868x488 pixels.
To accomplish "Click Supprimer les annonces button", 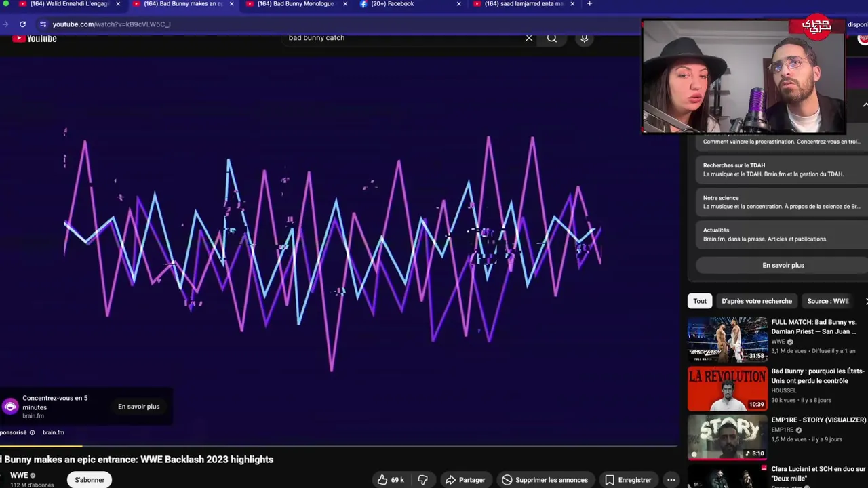I will point(545,480).
